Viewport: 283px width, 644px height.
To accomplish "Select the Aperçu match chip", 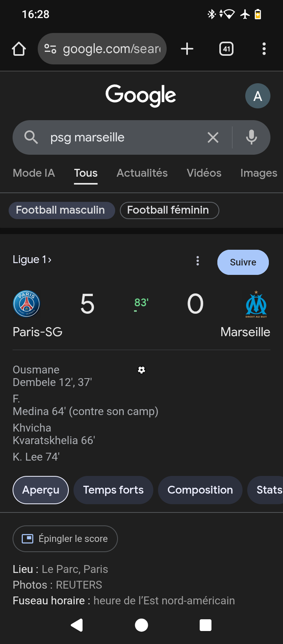I will point(41,490).
